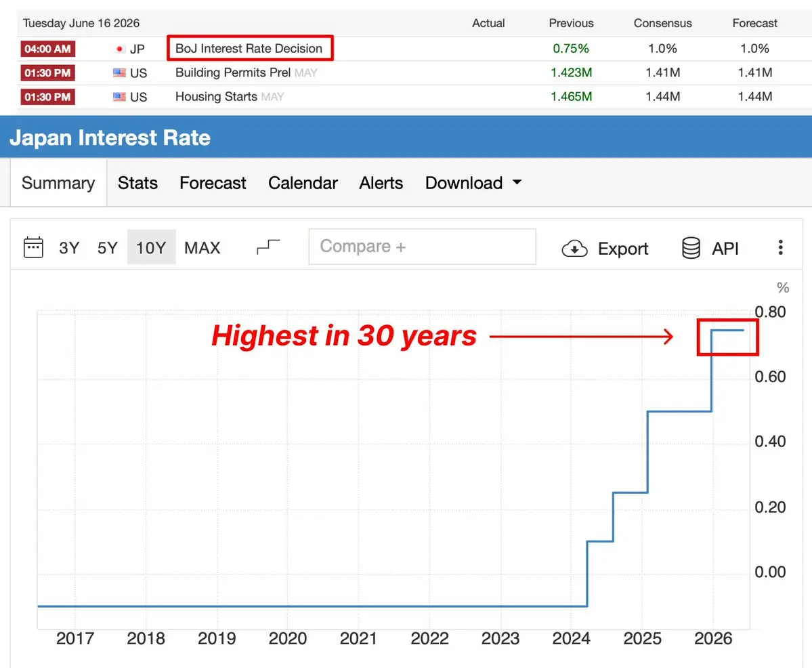Viewport: 812px width, 668px height.
Task: Select the 10Y time range
Action: pyautogui.click(x=151, y=247)
